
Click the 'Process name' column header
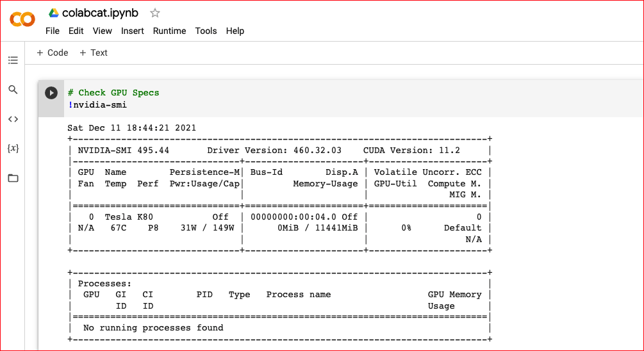[x=298, y=295]
